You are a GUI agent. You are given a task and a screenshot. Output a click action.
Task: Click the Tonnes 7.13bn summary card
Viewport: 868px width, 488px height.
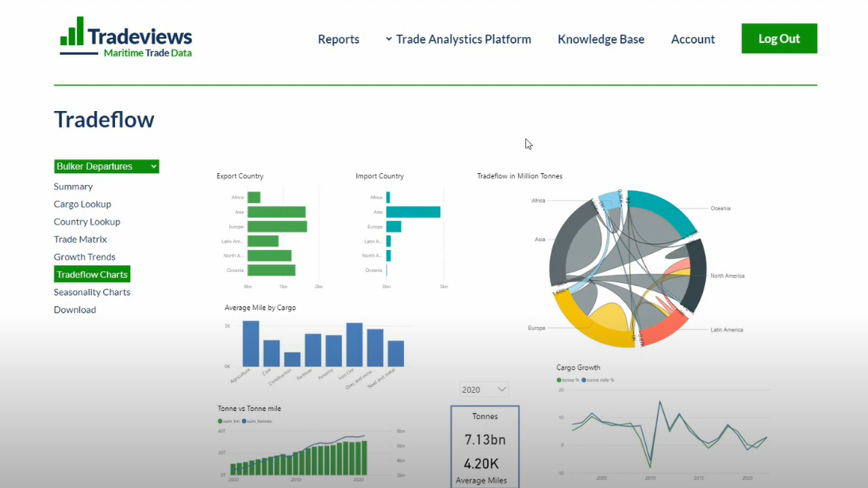pos(485,440)
